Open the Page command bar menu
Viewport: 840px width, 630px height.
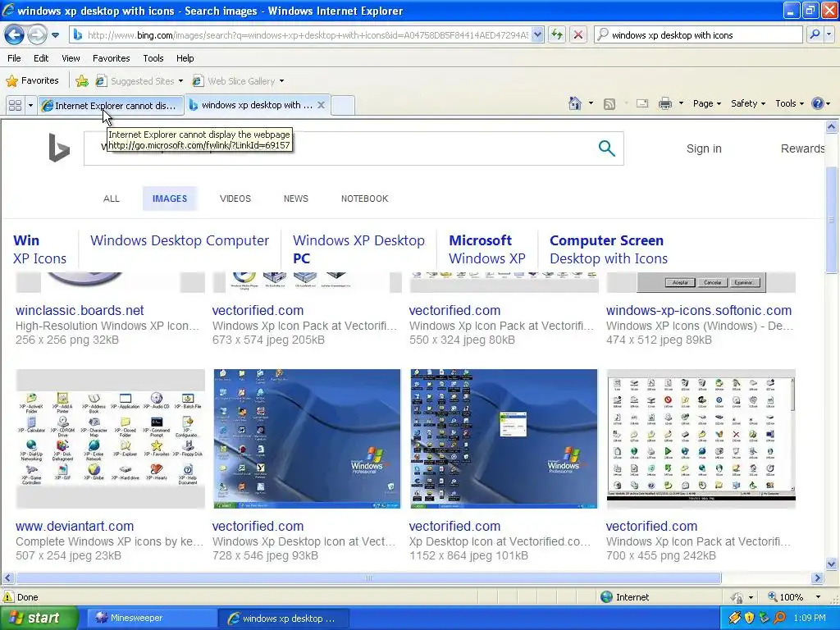(x=706, y=103)
